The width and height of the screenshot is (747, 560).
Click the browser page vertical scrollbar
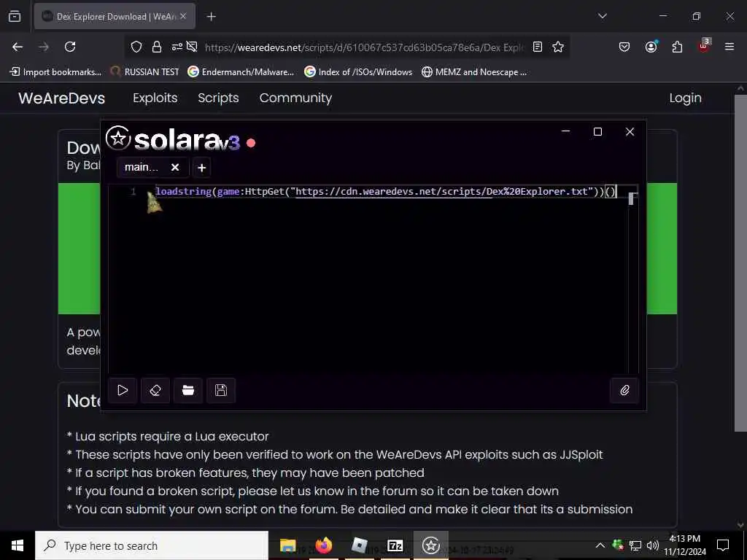(740, 262)
